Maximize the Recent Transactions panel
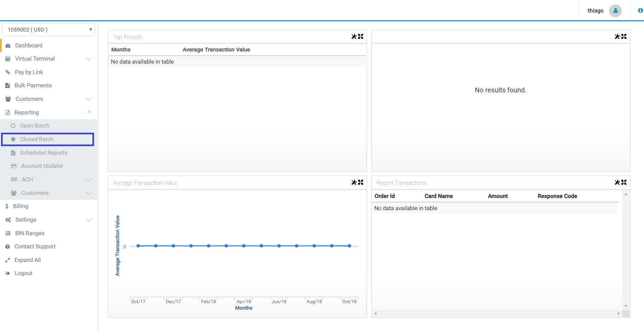Screen dimensions: 644x334 [624, 182]
